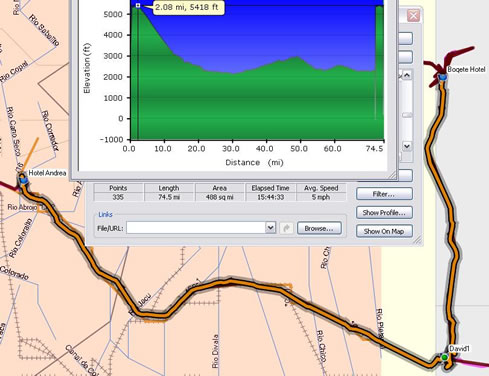Click the Show On Map button
489x376 pixels.
click(x=384, y=231)
